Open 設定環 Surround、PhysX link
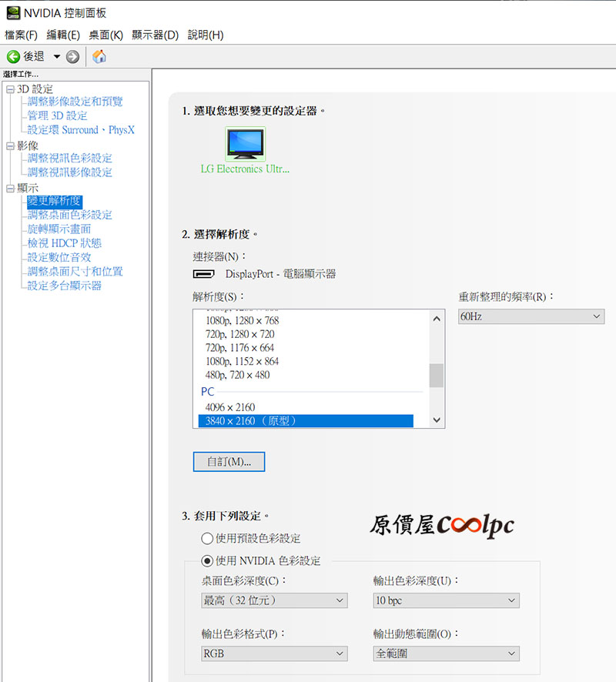The image size is (616, 682). pyautogui.click(x=81, y=130)
